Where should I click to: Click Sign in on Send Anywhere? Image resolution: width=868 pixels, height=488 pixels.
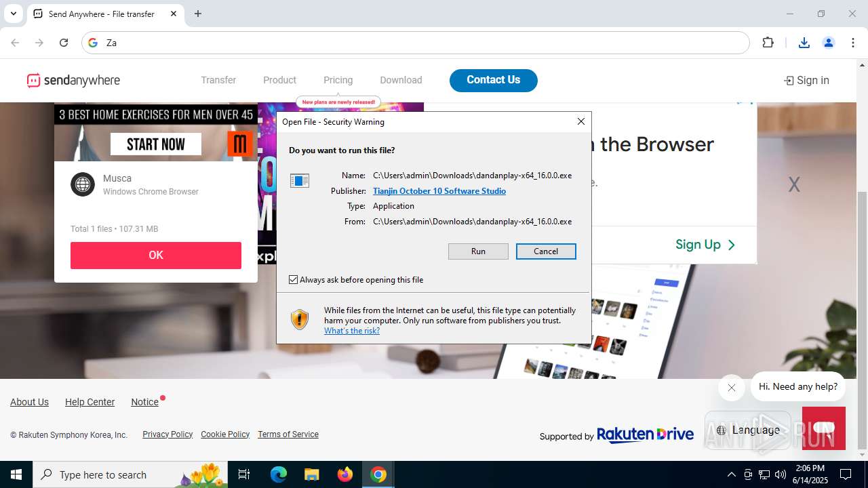point(806,81)
